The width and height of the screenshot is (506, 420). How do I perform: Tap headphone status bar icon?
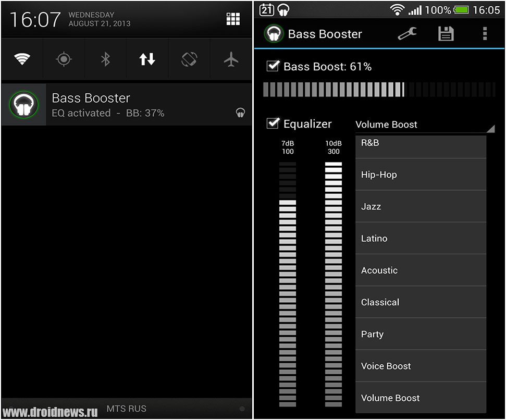point(283,10)
